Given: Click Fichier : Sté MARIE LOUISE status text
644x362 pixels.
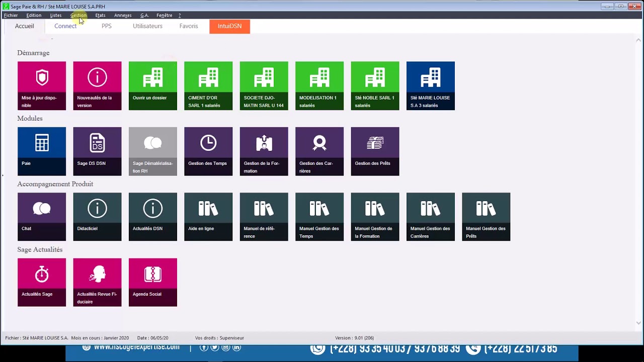Looking at the screenshot, I should point(37,338).
